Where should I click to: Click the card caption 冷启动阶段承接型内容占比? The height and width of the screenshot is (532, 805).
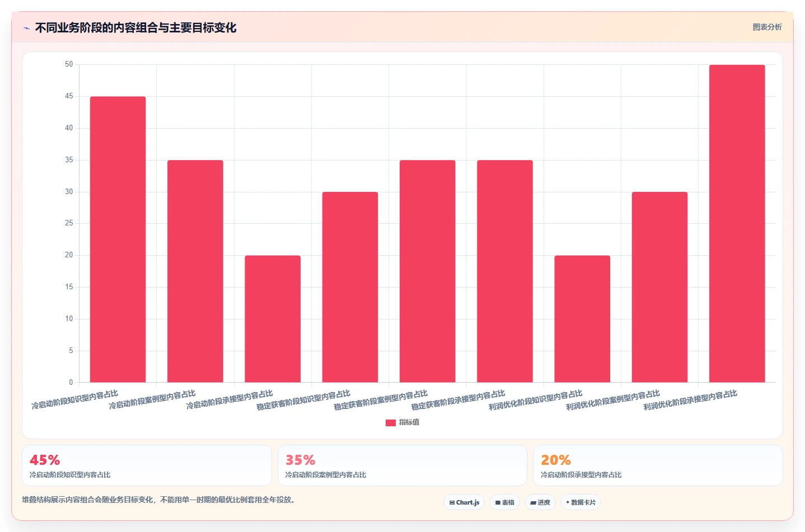click(x=581, y=475)
